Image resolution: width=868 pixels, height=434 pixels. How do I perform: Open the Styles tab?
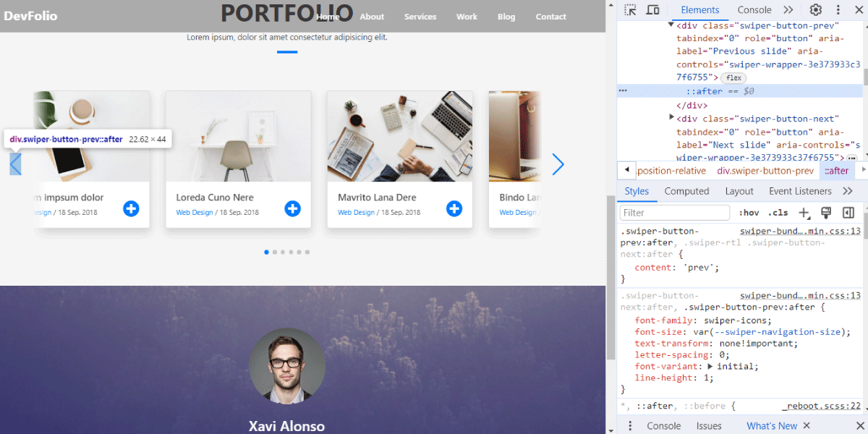(637, 191)
